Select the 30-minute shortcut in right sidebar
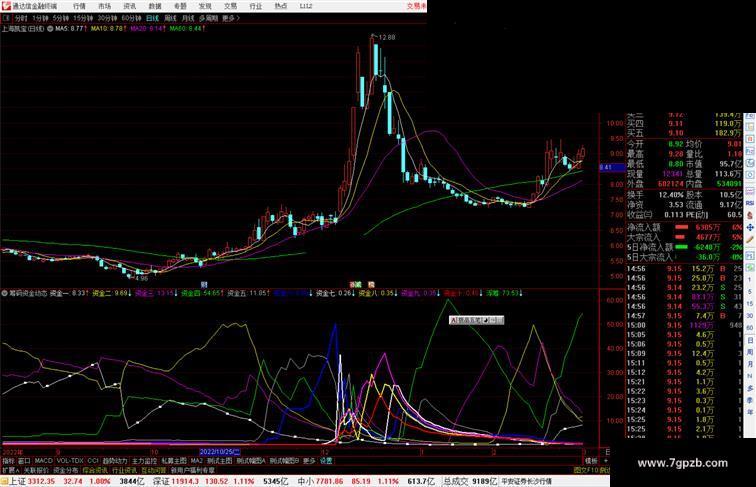756x487 pixels. 750,316
